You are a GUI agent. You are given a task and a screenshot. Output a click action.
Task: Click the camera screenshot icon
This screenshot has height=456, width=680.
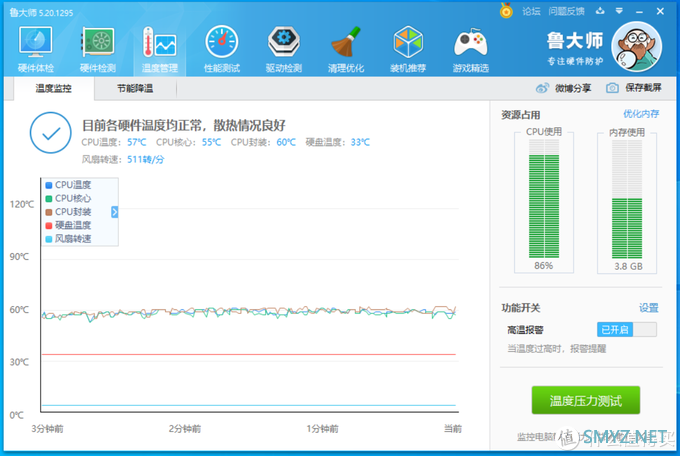click(612, 88)
